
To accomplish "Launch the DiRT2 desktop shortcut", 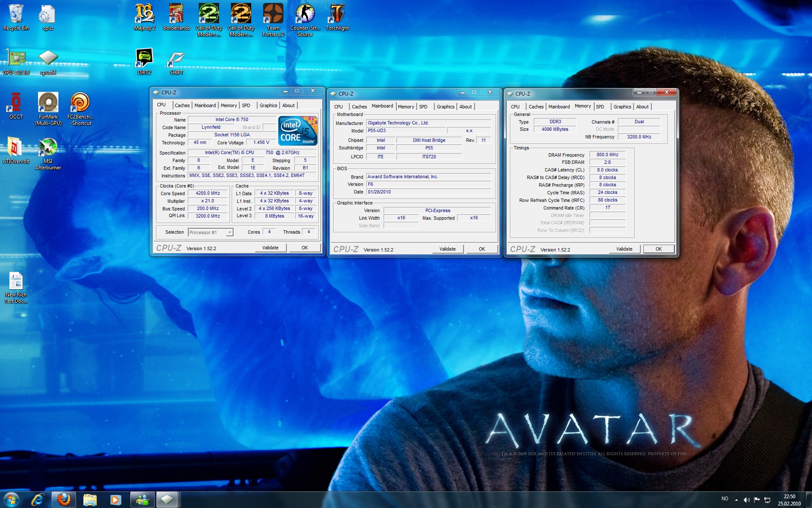I will tap(144, 62).
